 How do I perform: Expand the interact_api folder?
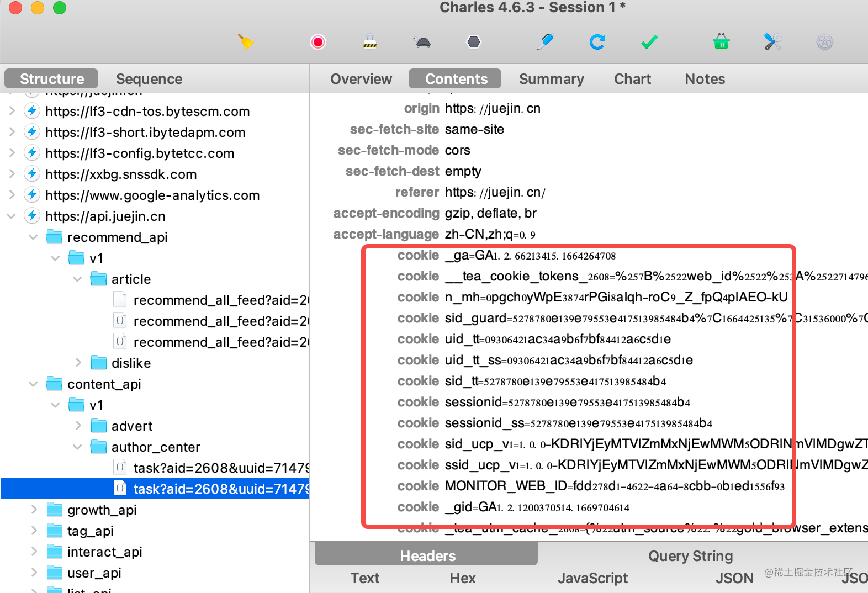pyautogui.click(x=34, y=552)
